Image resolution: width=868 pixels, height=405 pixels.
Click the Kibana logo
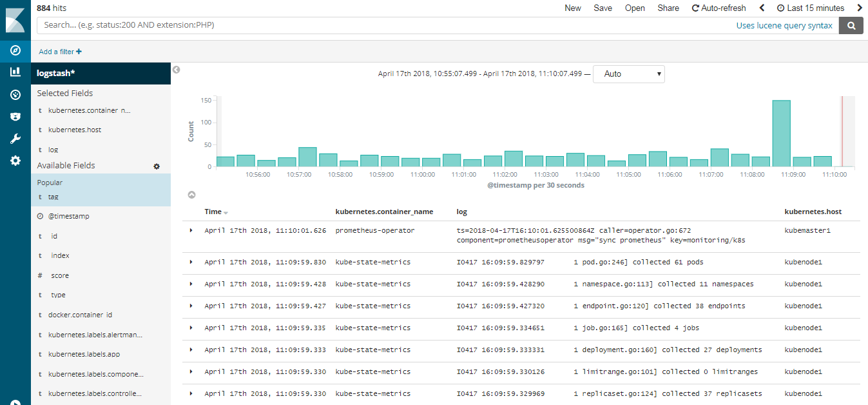pos(15,20)
